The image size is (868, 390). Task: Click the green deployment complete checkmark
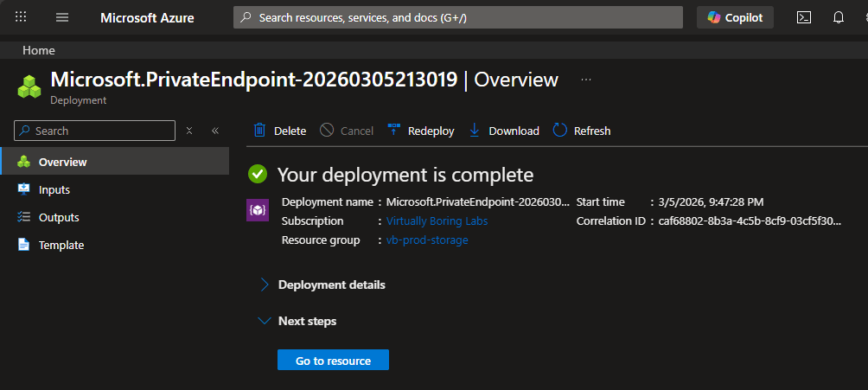pos(258,175)
